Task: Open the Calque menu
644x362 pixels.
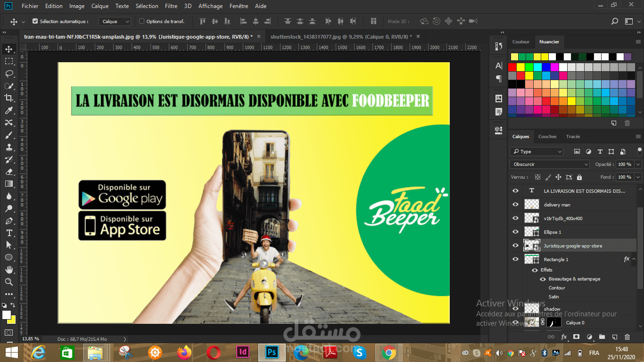Action: (x=100, y=6)
